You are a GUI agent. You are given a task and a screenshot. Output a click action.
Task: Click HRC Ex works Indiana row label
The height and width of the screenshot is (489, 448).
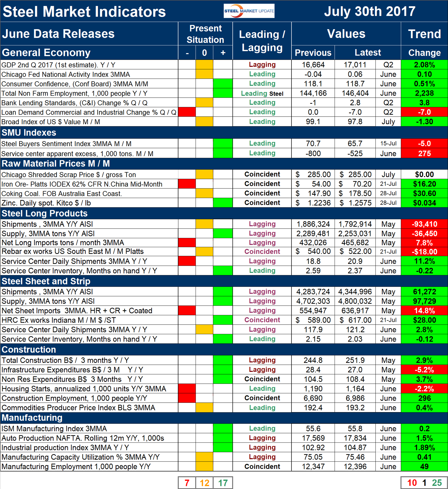pos(59,320)
